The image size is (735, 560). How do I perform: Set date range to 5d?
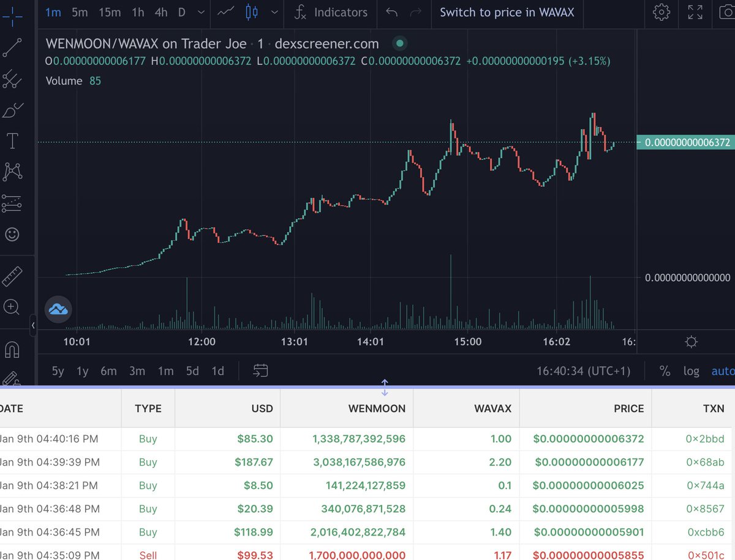coord(192,371)
